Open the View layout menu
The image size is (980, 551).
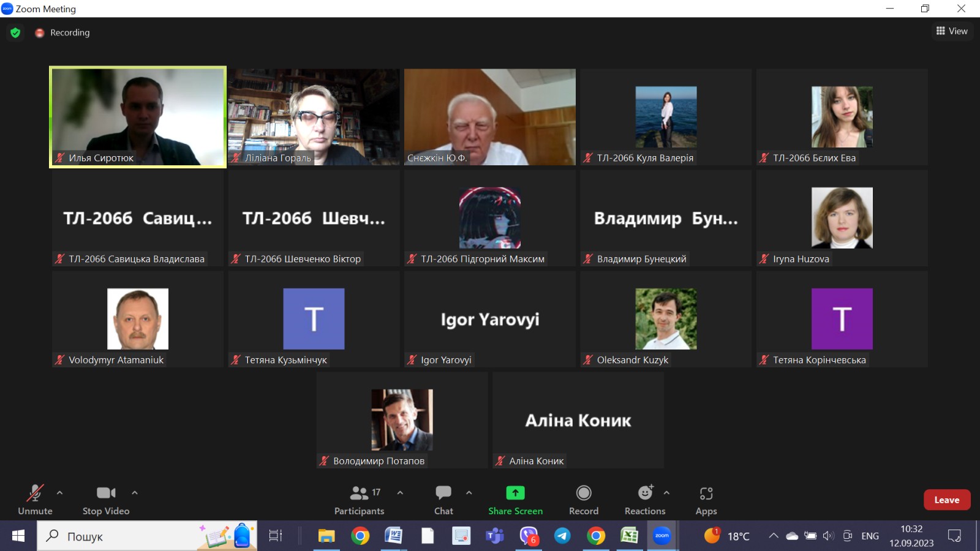pos(952,31)
